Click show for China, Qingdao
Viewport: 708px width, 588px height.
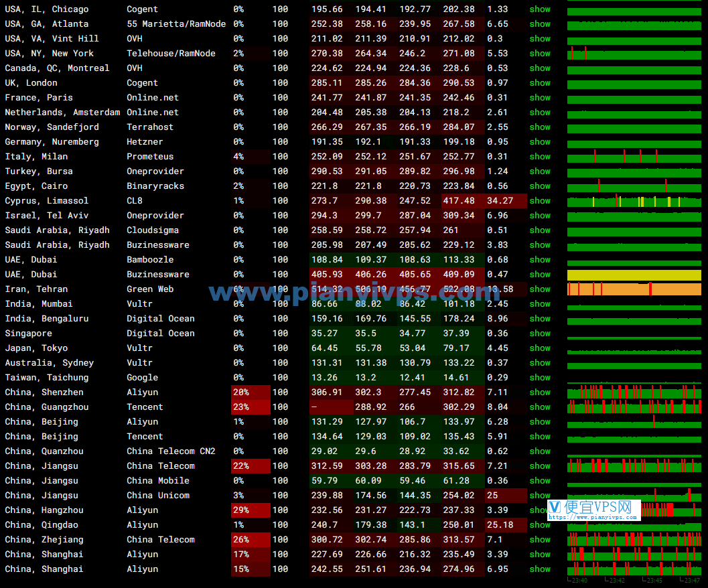(x=540, y=525)
